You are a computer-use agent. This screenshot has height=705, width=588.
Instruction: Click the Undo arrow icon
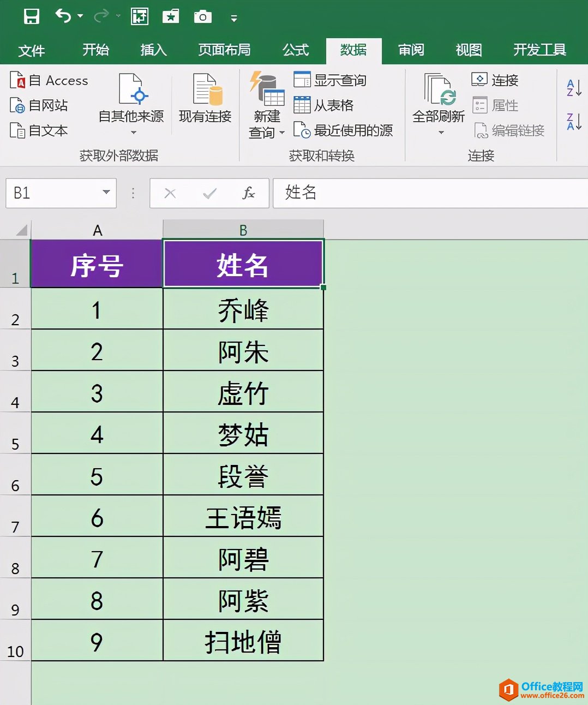click(x=63, y=16)
